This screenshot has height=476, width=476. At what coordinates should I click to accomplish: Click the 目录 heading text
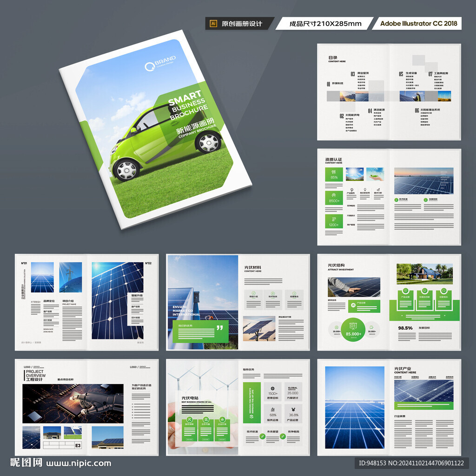pos(333,57)
